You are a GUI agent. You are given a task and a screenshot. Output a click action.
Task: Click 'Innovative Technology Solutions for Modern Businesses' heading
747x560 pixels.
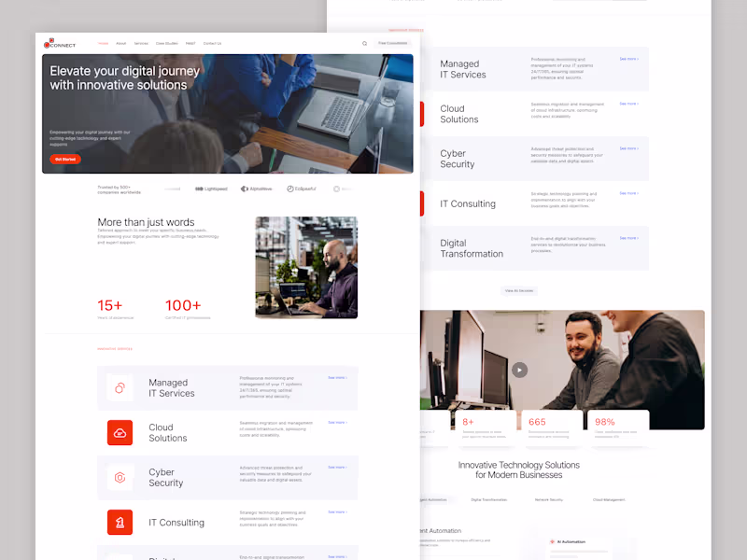(519, 470)
